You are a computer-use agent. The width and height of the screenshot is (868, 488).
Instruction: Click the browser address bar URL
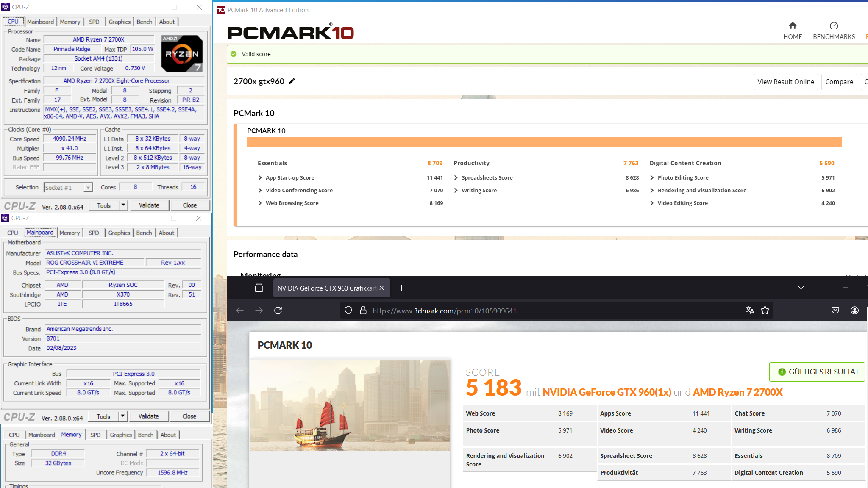[x=445, y=311]
